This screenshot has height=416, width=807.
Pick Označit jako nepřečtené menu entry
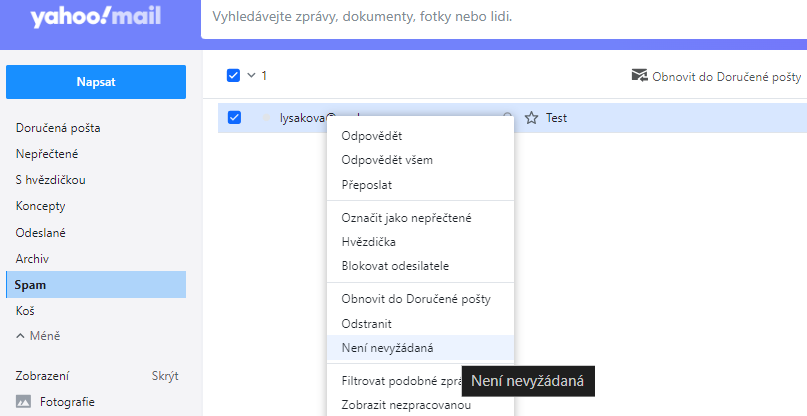click(406, 217)
